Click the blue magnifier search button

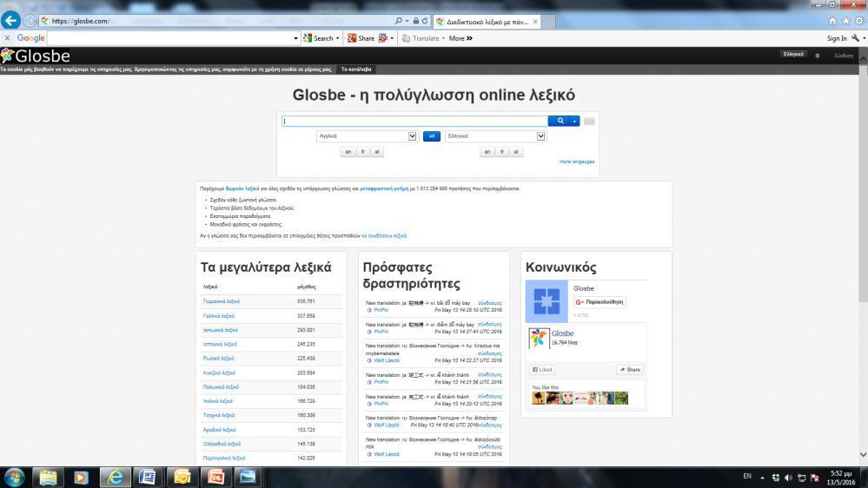point(559,122)
